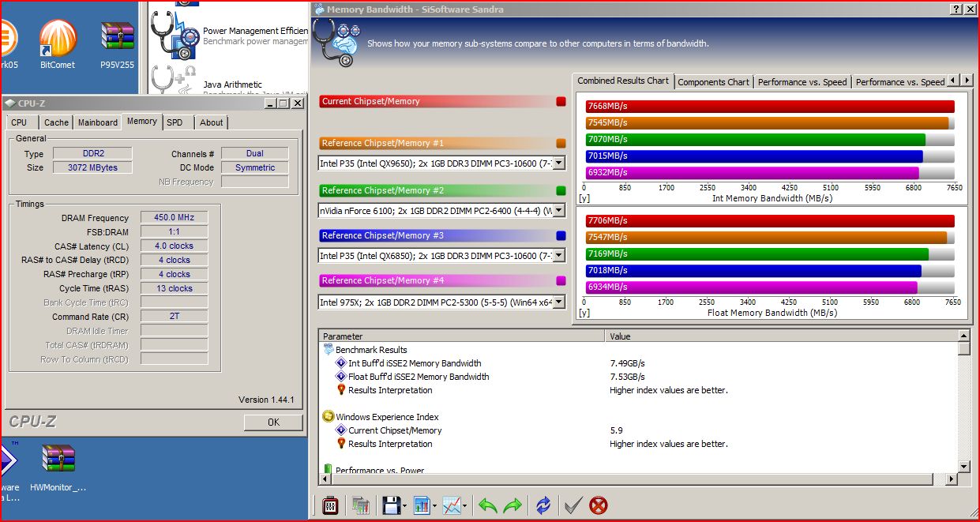Select the Power Management Efficiency benchmark icon
The width and height of the screenshot is (980, 522).
[x=175, y=34]
